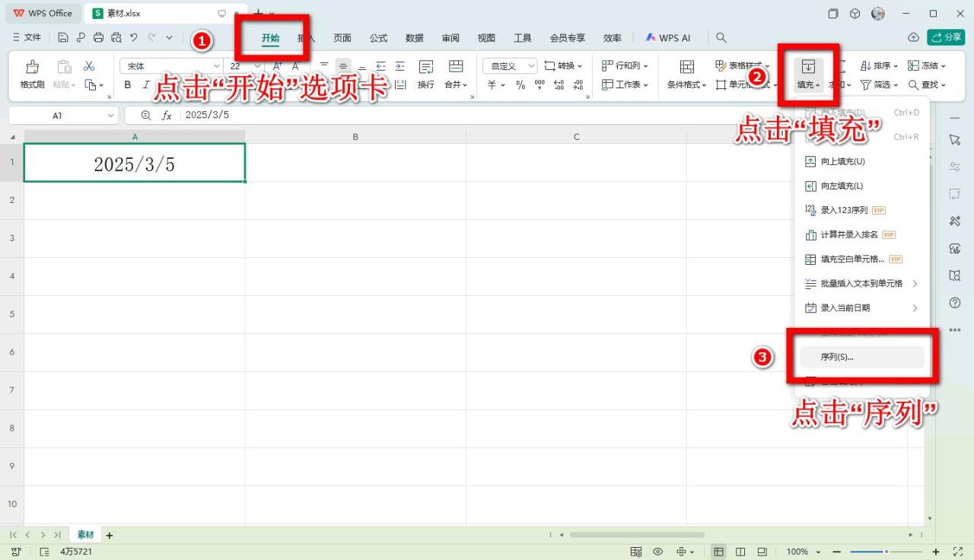Screen dimensions: 974x560
Task: Select cell A1 containing 2025/3/5
Action: click(x=135, y=163)
